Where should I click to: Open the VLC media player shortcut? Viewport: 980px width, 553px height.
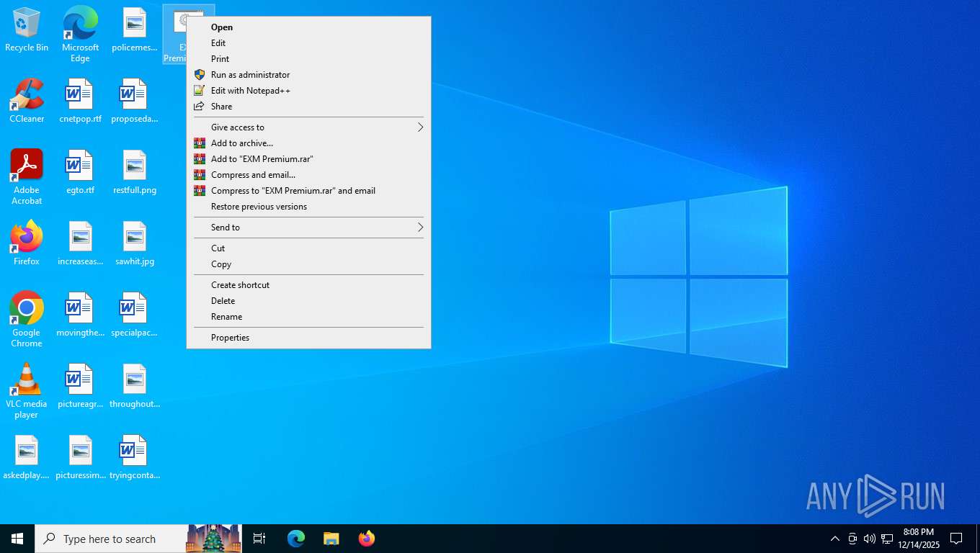(x=27, y=390)
